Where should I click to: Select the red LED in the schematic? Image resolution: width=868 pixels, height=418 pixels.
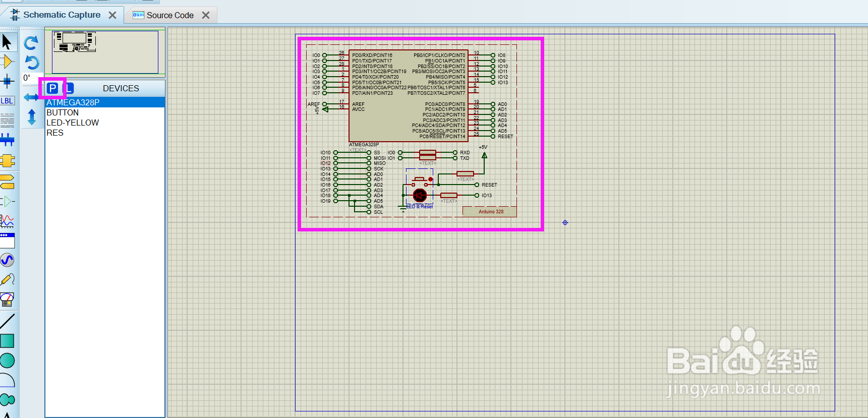click(420, 195)
